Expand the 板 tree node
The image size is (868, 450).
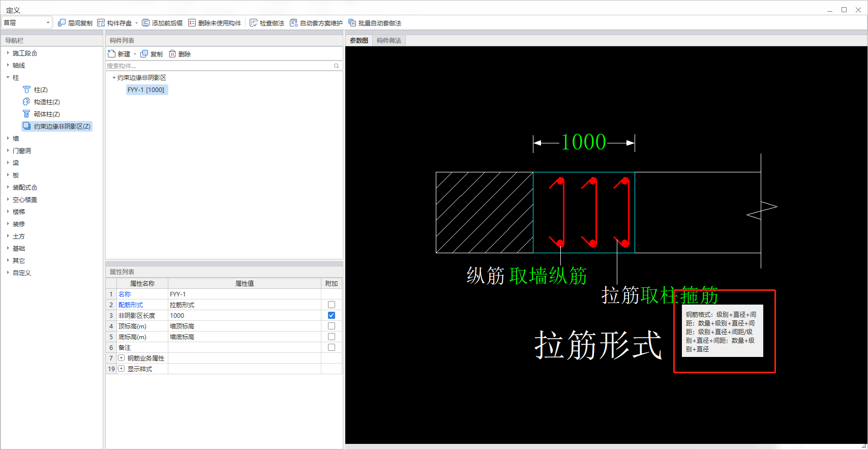tap(8, 175)
